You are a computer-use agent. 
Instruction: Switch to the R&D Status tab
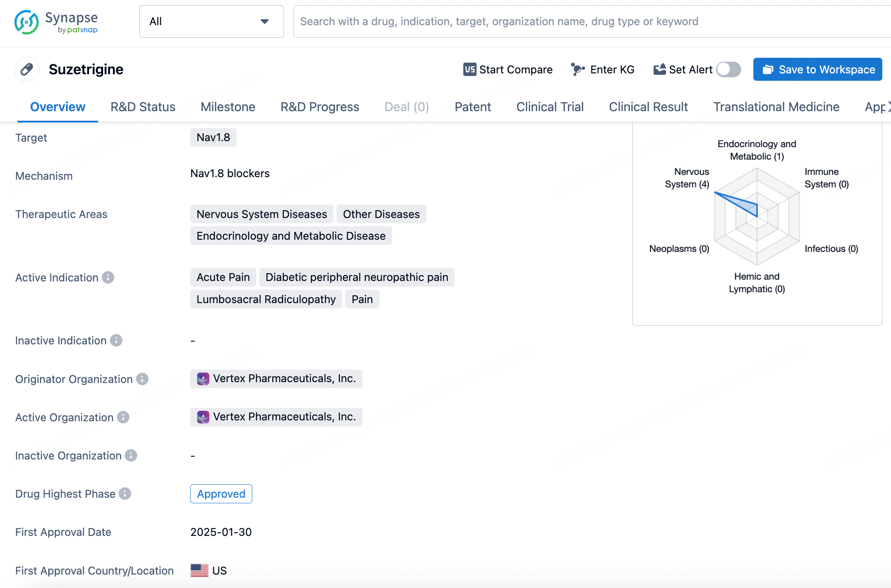(x=142, y=107)
